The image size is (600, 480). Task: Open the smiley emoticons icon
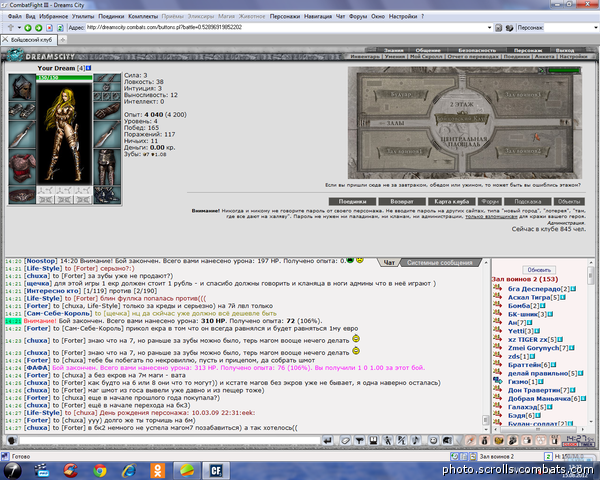tap(433, 441)
